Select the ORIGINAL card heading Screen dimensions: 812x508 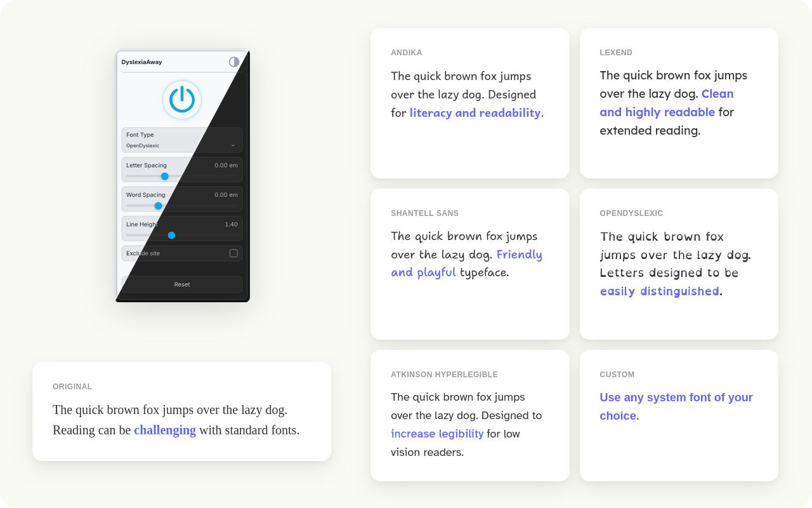tap(72, 387)
